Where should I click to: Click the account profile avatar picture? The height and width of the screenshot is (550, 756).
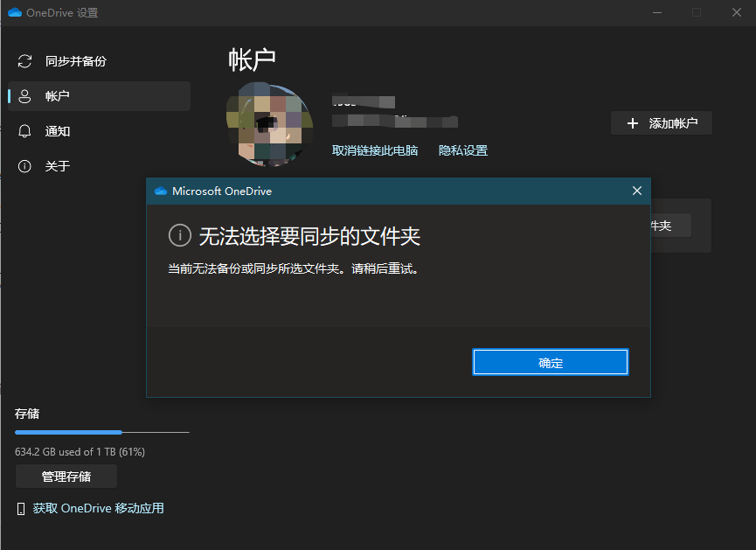click(x=269, y=124)
